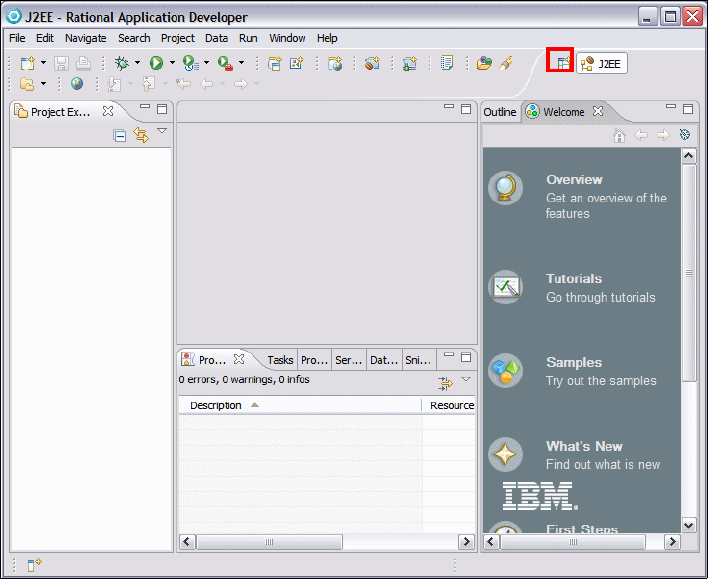
Task: Sort by the Description column header
Action: tap(300, 406)
